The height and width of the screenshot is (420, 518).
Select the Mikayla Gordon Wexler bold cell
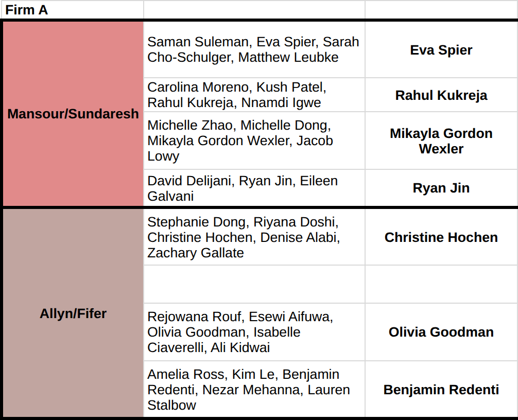pos(441,141)
